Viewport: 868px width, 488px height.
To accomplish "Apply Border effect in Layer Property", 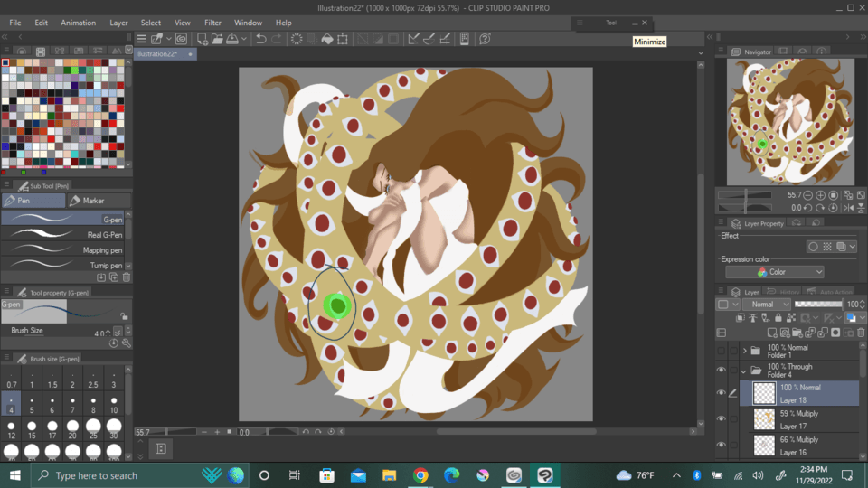I will (813, 247).
